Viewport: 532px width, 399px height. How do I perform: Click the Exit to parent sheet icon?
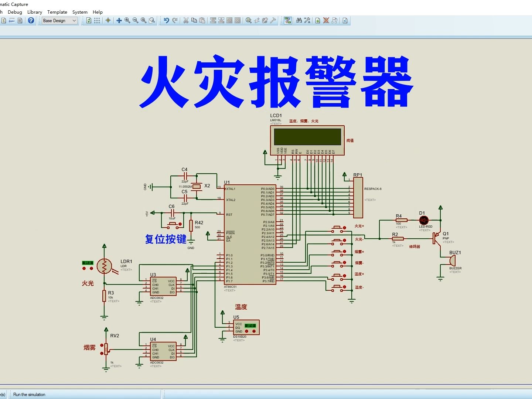(x=334, y=20)
